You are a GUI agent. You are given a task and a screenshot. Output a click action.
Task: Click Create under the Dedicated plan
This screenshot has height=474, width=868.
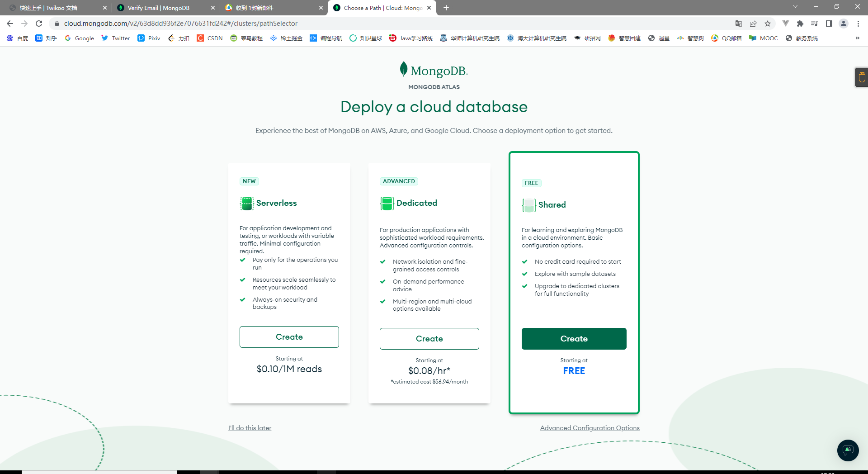[429, 339]
